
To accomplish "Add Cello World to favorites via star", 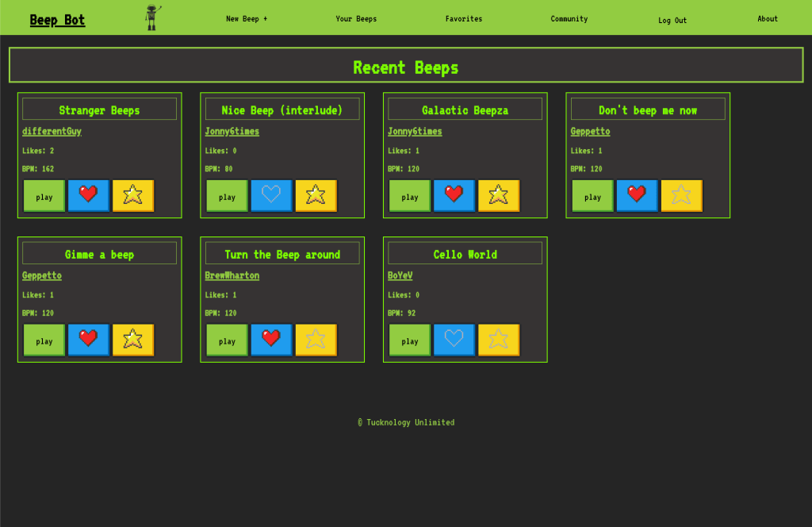I will [498, 340].
